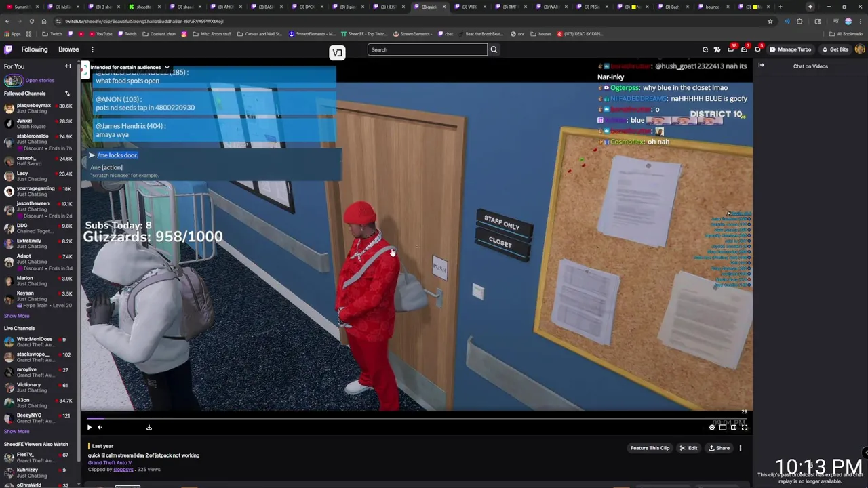Edit the clip

click(689, 448)
